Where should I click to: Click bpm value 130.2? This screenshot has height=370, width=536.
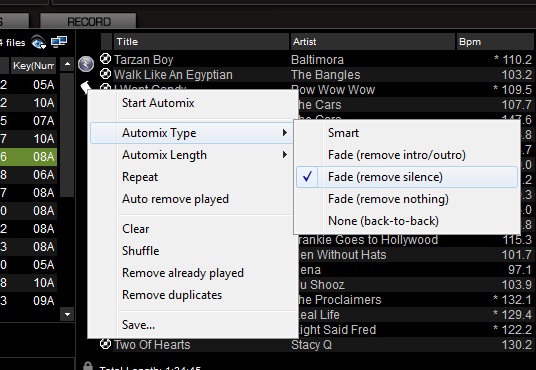[517, 345]
